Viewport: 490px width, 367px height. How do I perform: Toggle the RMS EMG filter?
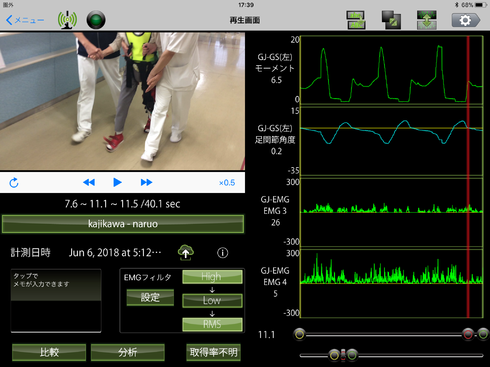[212, 324]
